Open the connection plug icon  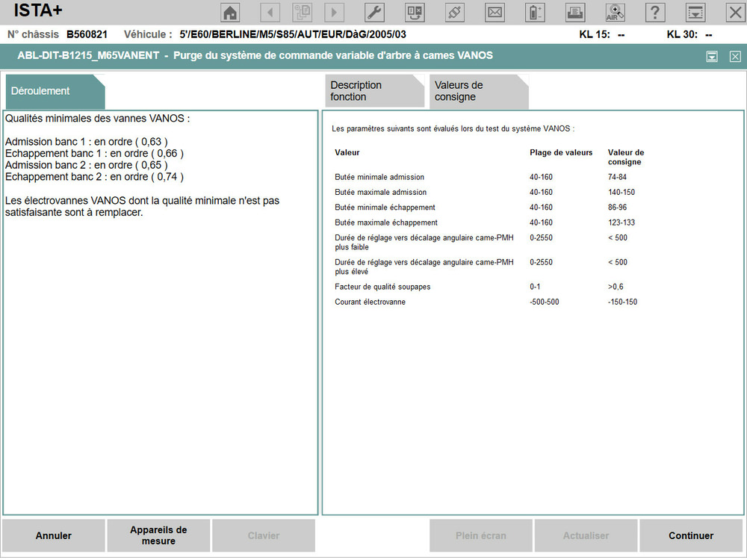click(454, 13)
